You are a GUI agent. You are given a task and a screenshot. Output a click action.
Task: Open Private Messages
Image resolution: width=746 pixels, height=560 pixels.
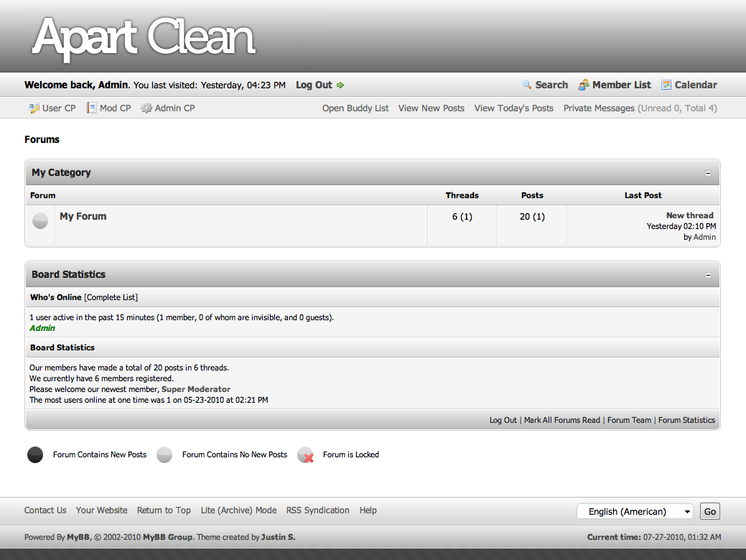[599, 108]
